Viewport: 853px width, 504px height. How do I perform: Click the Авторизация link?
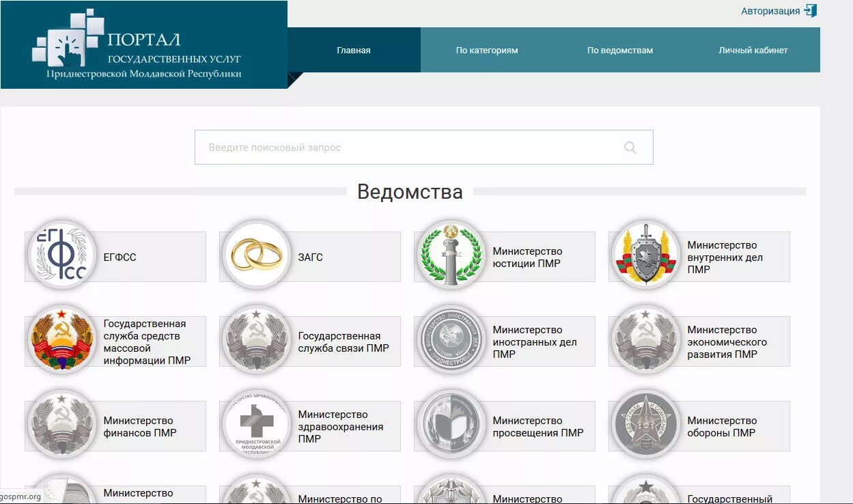point(770,11)
